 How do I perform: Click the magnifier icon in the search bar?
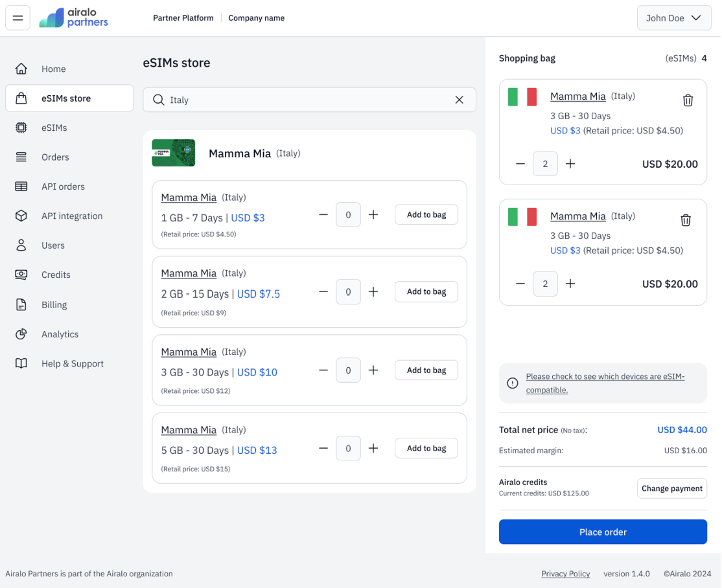coord(158,100)
